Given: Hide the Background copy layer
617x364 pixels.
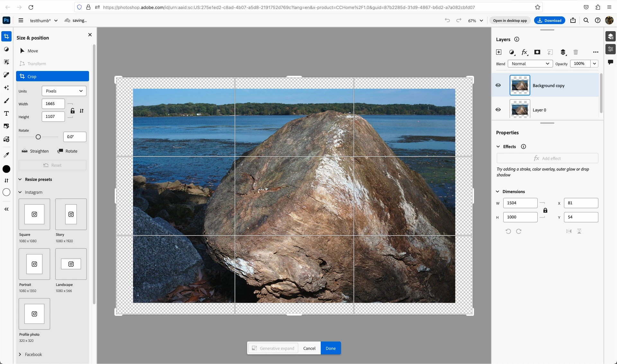Looking at the screenshot, I should pos(498,85).
